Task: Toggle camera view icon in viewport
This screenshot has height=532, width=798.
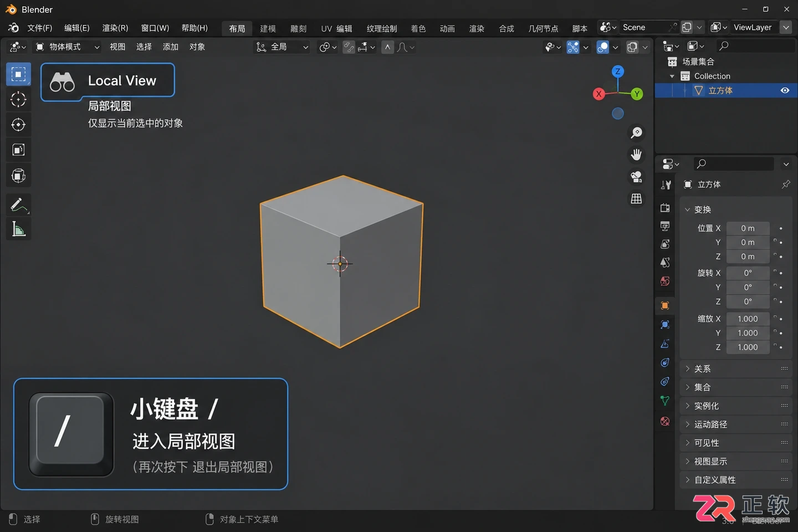Action: point(636,177)
